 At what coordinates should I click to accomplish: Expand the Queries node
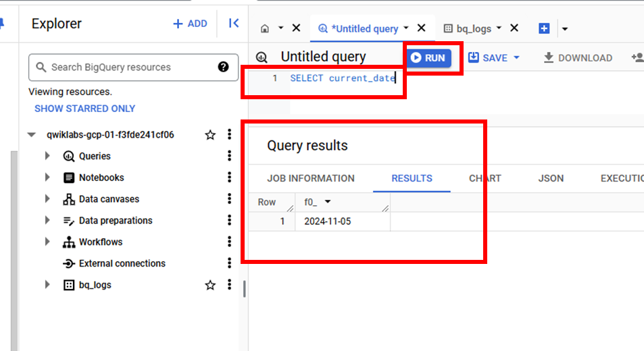(47, 156)
